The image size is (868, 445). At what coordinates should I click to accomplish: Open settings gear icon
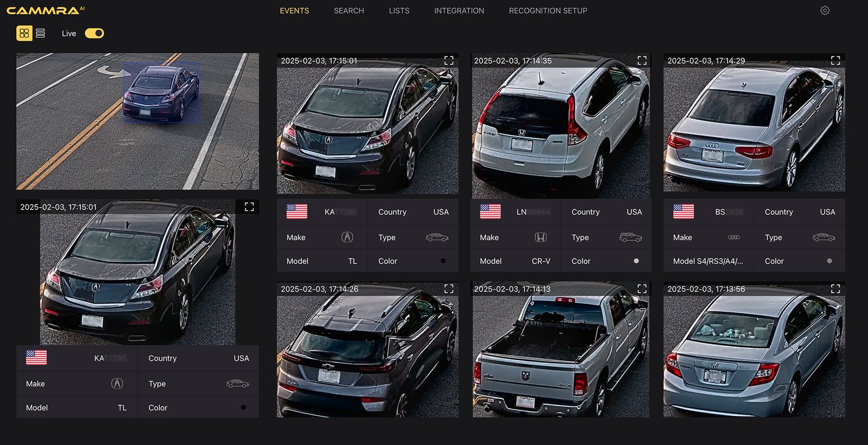pyautogui.click(x=825, y=11)
